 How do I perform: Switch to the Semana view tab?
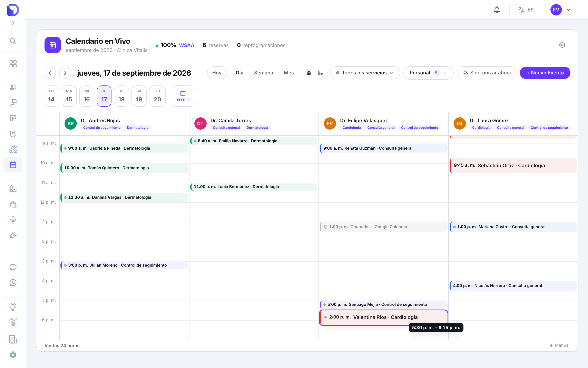point(264,73)
